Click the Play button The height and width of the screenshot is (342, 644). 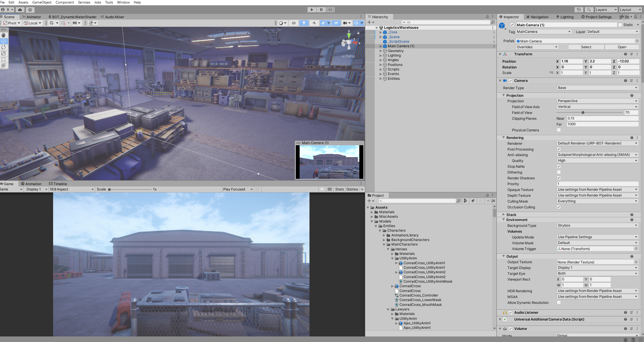pyautogui.click(x=312, y=10)
